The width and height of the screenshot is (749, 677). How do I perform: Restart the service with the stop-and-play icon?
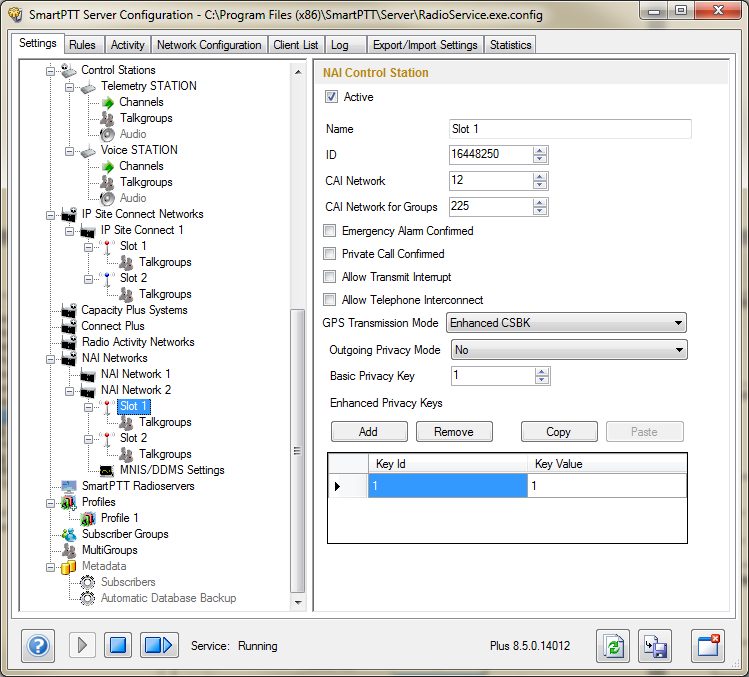coord(159,645)
